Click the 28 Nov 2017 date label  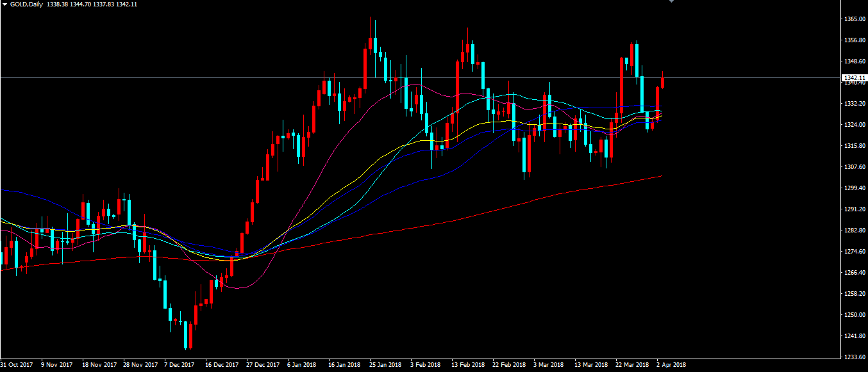point(140,365)
